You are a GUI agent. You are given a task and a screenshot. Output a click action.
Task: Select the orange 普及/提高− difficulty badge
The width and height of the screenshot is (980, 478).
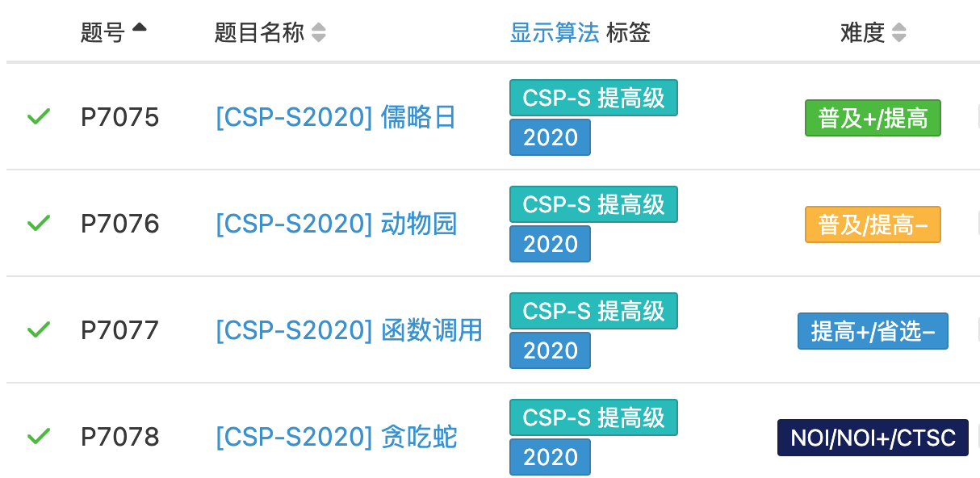tap(873, 224)
